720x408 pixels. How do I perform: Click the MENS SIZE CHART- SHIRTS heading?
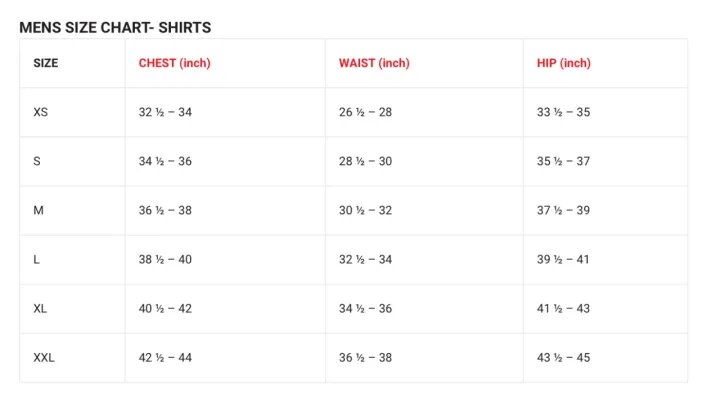tap(115, 27)
